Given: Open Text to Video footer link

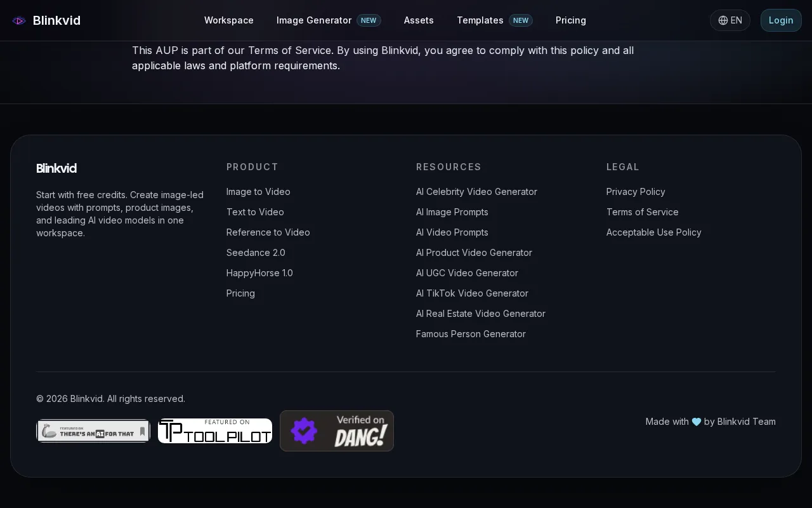Looking at the screenshot, I should coord(255,212).
